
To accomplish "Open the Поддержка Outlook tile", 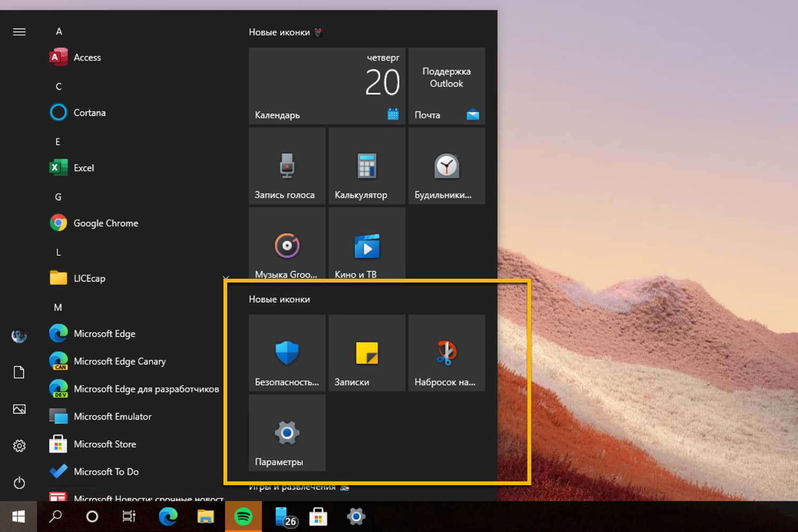I will pos(446,86).
